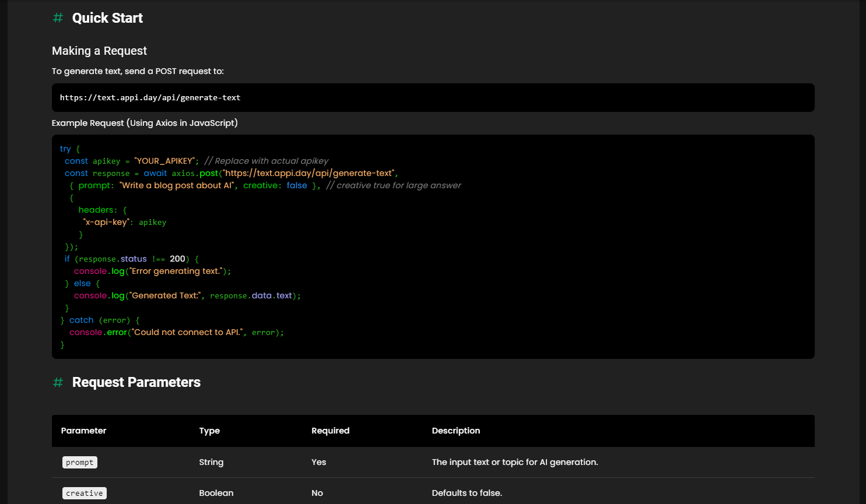Click the Type column header
Image resolution: width=866 pixels, height=504 pixels.
(x=209, y=431)
